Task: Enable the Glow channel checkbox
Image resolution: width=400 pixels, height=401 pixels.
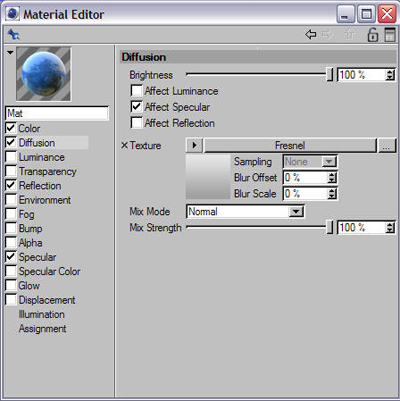Action: coord(11,286)
